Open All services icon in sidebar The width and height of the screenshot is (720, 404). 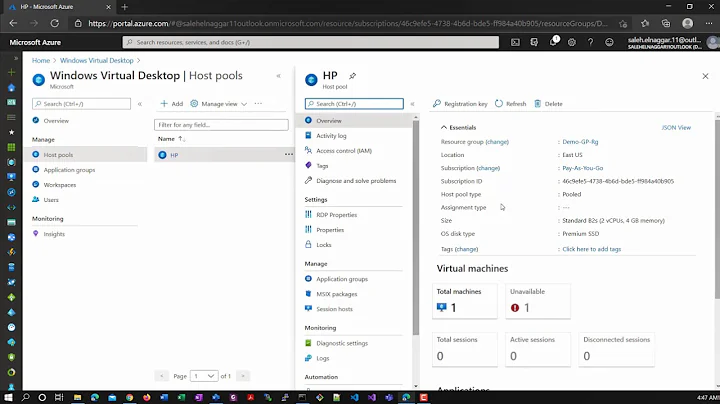pos(11,117)
